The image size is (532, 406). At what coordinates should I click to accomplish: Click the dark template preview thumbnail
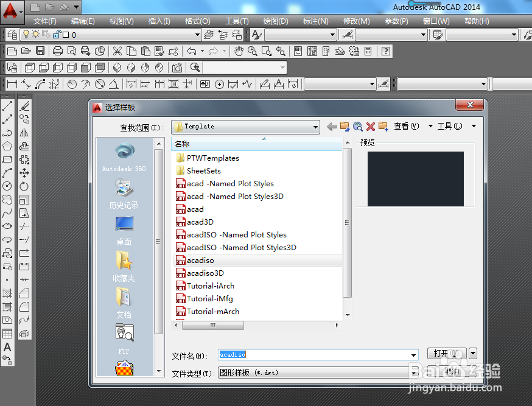(415, 179)
